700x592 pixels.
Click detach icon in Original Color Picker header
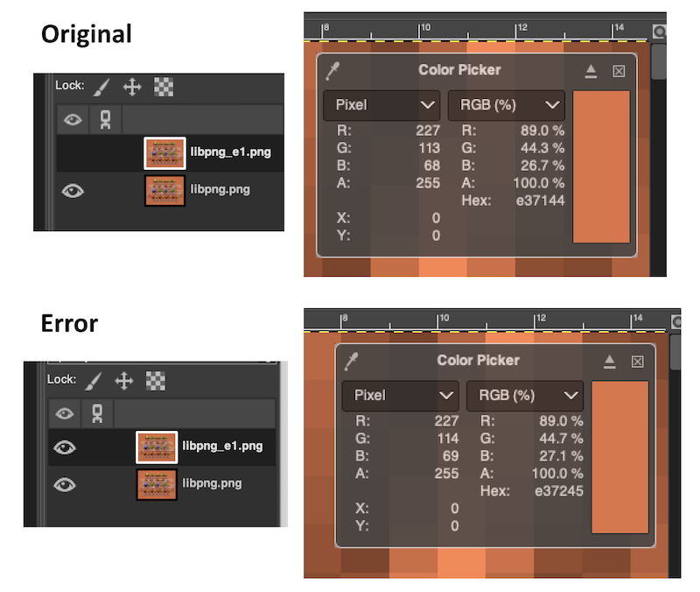click(591, 71)
